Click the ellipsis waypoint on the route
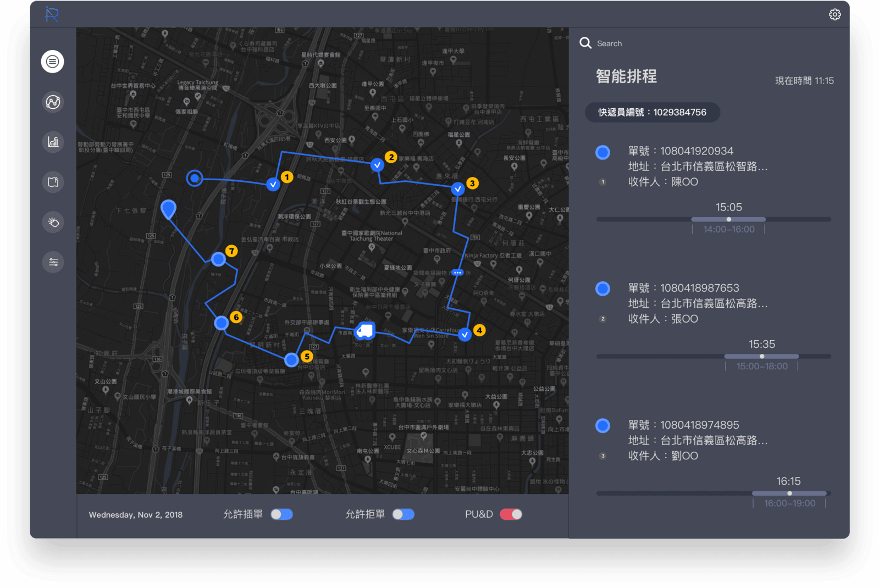The width and height of the screenshot is (879, 588). pyautogui.click(x=457, y=273)
